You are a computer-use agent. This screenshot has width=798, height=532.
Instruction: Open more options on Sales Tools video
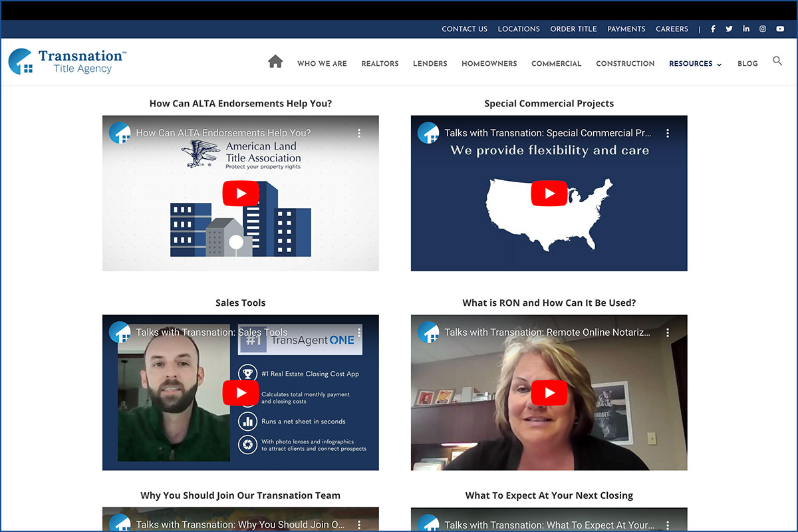tap(359, 332)
